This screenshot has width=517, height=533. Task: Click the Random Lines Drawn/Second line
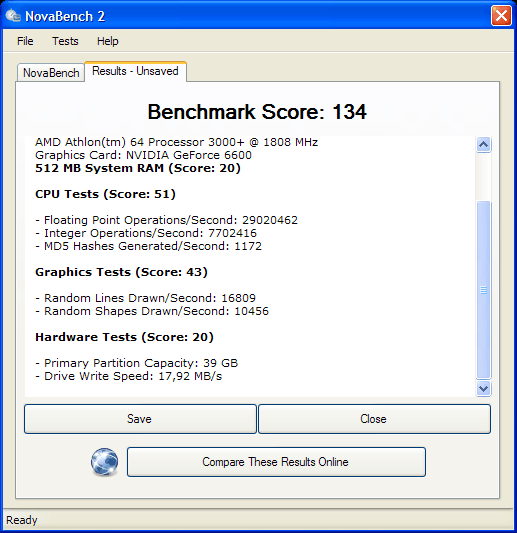(145, 298)
